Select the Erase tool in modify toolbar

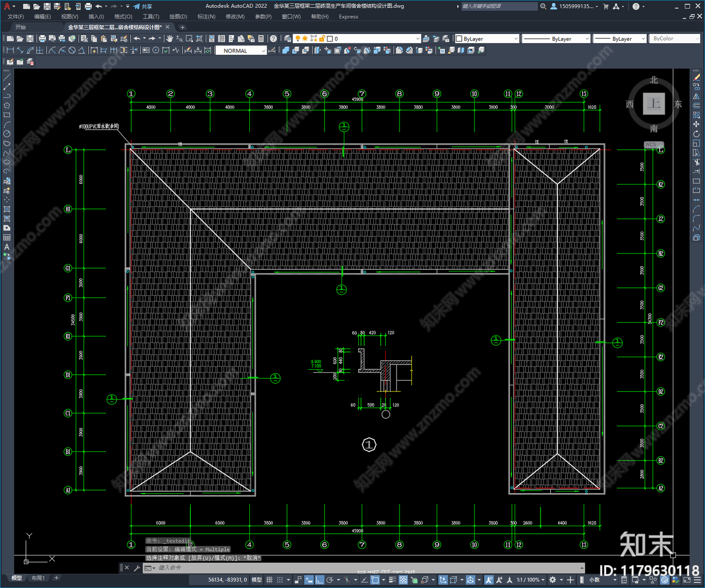pos(696,77)
